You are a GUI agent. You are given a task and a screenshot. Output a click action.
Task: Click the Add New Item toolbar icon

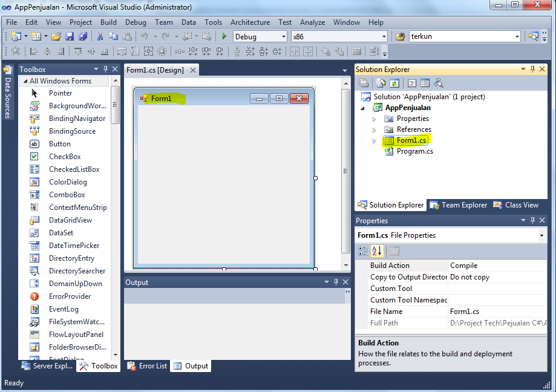click(x=36, y=36)
